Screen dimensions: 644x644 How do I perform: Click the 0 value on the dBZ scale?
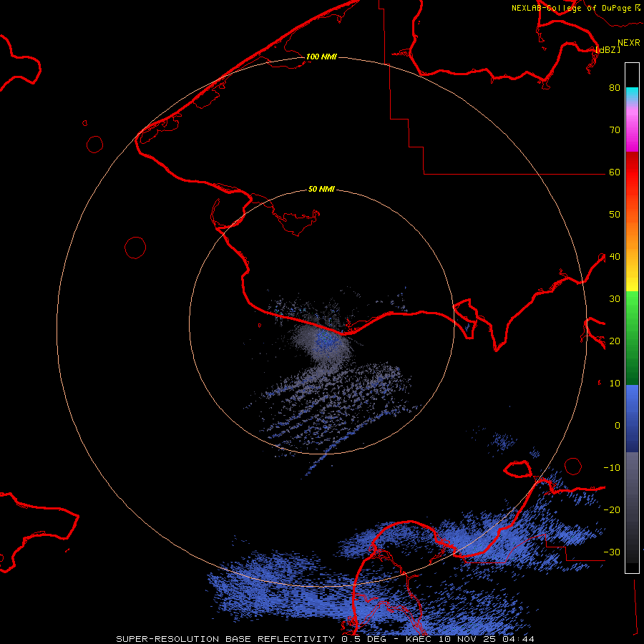pos(618,426)
